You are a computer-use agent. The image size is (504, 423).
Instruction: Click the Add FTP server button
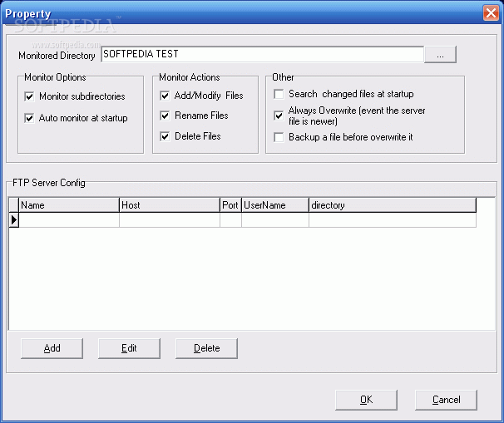point(52,348)
